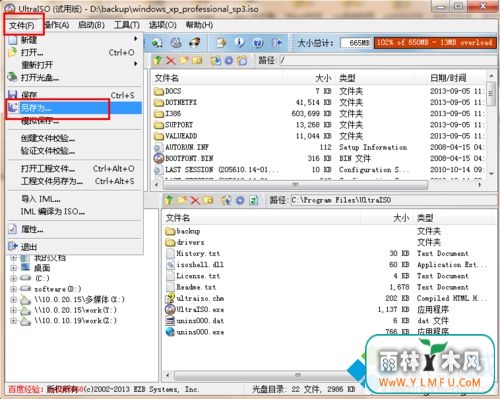Open 属性... from the File menu

click(74, 229)
